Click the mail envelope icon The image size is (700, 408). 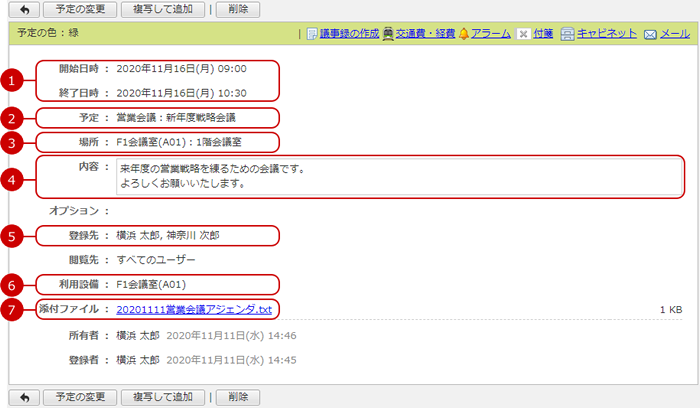point(650,34)
